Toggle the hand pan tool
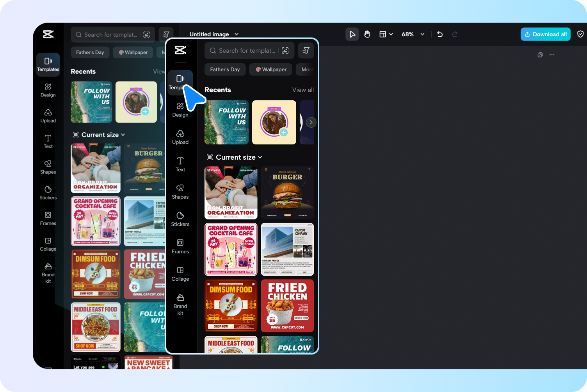 367,34
